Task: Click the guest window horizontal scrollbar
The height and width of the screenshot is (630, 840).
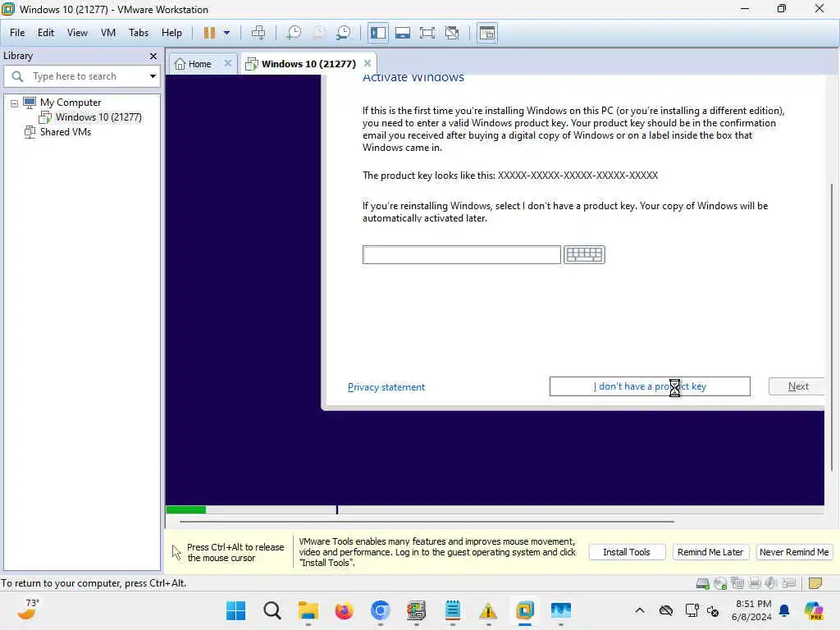Action: coord(427,521)
